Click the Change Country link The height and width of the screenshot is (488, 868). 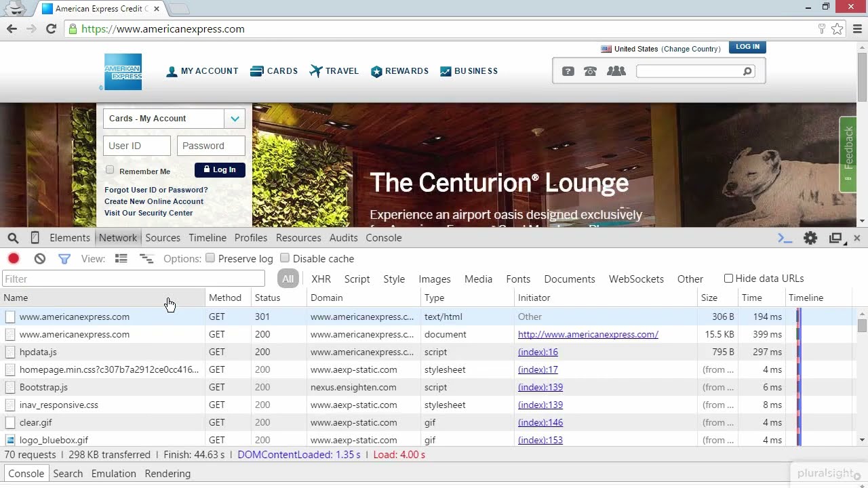(x=691, y=49)
